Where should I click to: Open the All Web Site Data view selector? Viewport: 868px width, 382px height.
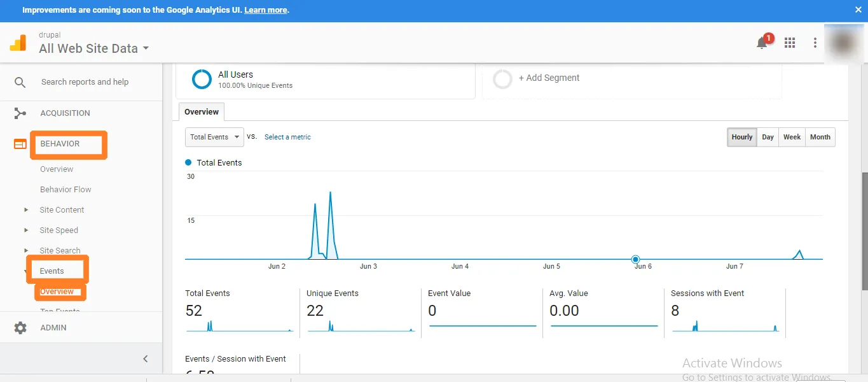click(x=93, y=48)
